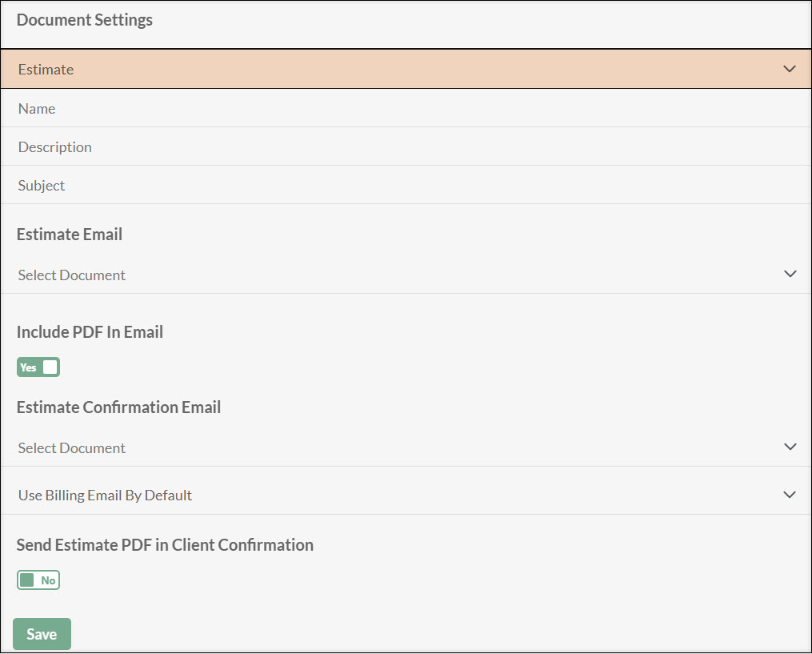Click the Document Settings header
The image size is (812, 654).
(84, 19)
